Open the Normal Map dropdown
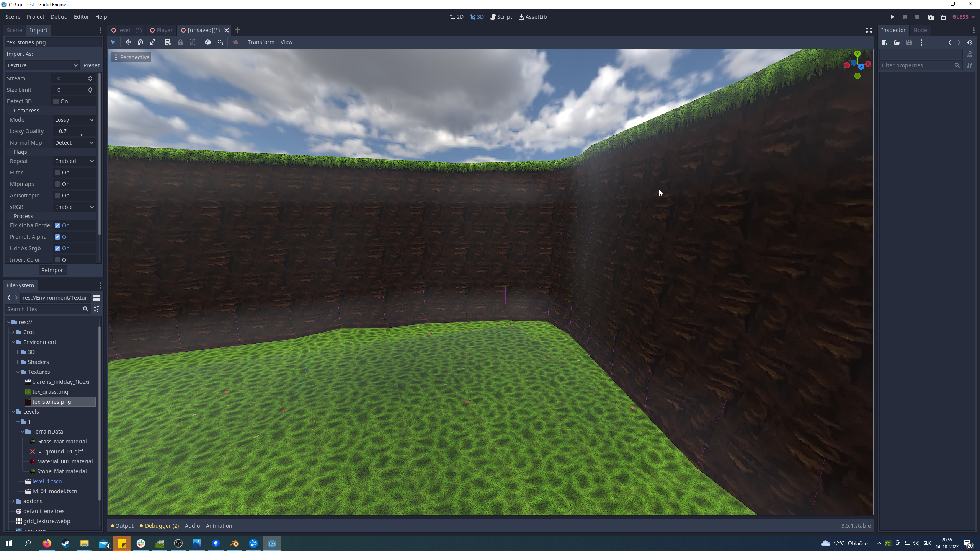The image size is (980, 551). pos(74,143)
